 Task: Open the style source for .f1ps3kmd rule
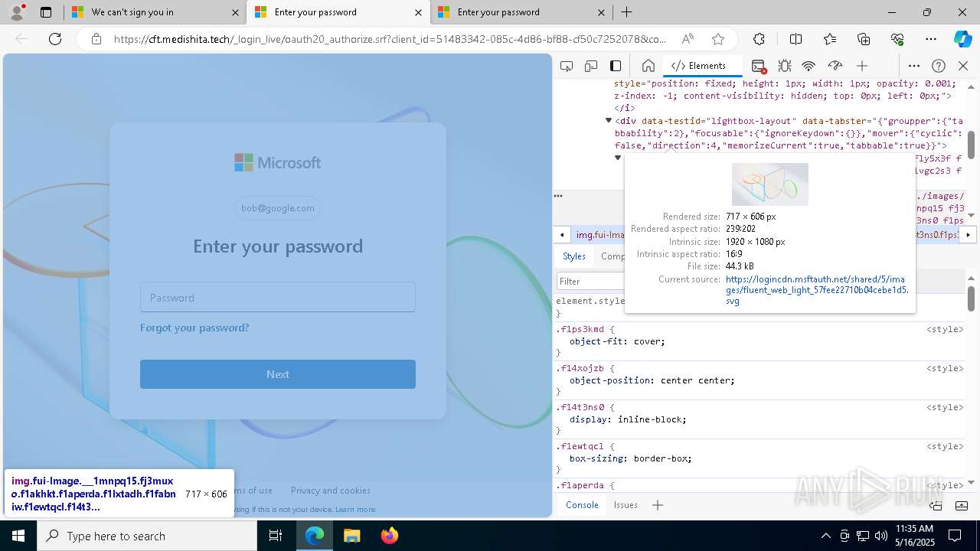pyautogui.click(x=945, y=329)
